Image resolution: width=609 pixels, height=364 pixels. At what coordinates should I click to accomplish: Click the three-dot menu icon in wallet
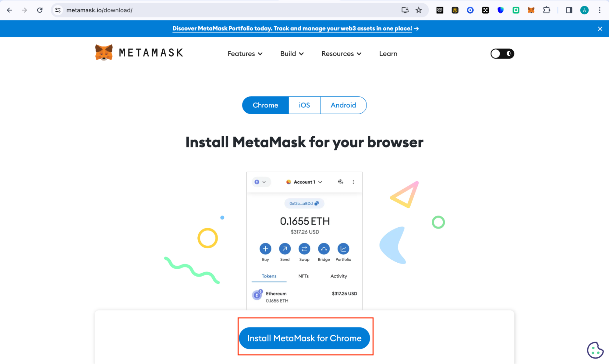pyautogui.click(x=354, y=182)
